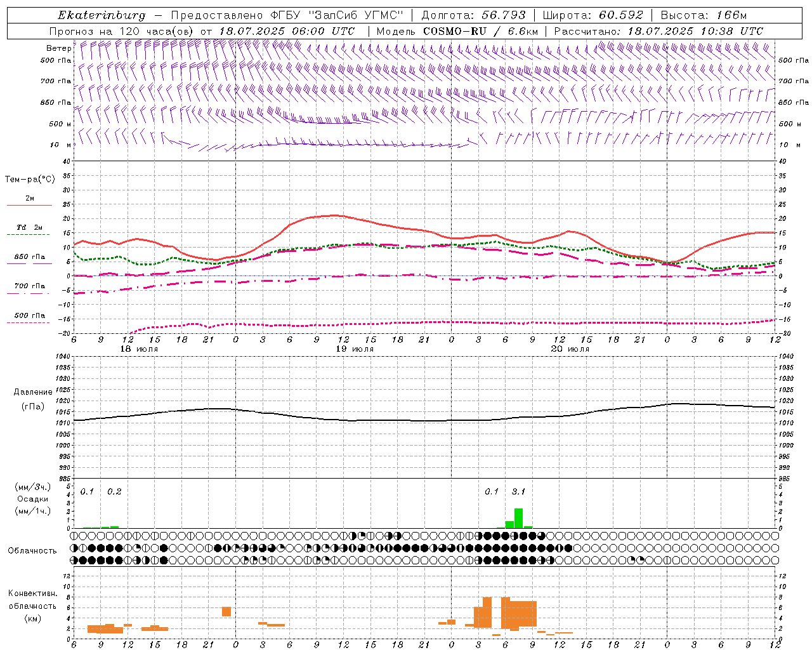This screenshot has width=812, height=650.
Task: Click the "Облачность" cloud cover label
Action: [x=32, y=550]
